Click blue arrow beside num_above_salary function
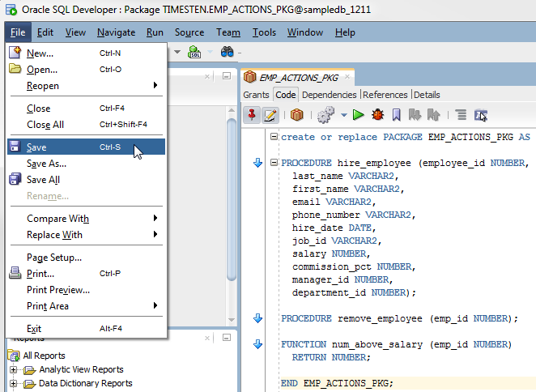This screenshot has height=392, width=536. 257,344
